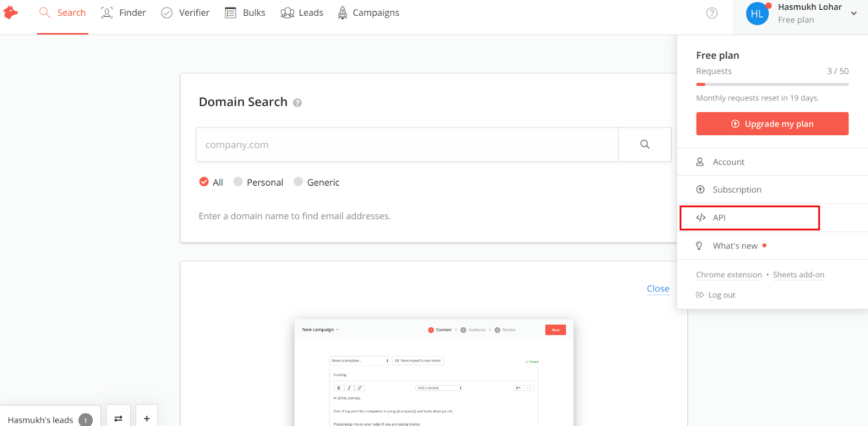The height and width of the screenshot is (426, 868).
Task: Click Log out
Action: [x=716, y=295]
